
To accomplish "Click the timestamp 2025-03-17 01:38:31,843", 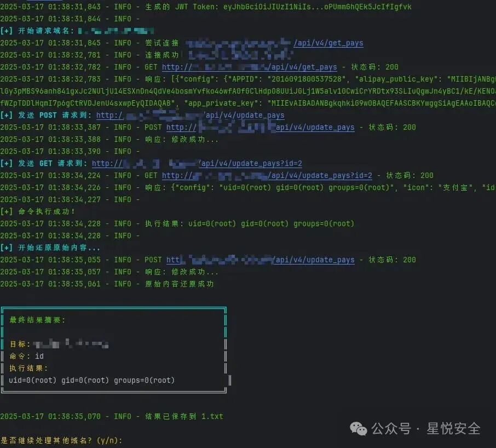I will 50,7.
